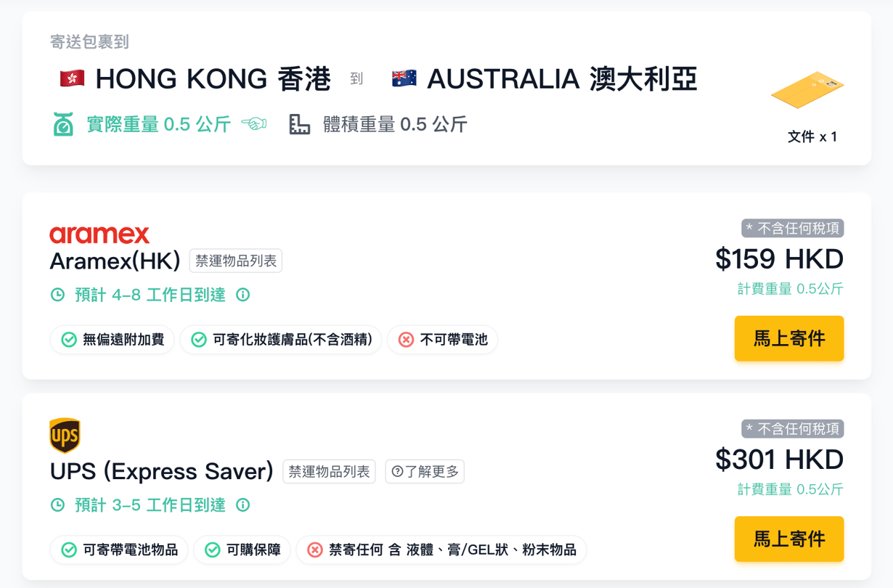Open info icon next to UPS 3–5 days

243,505
